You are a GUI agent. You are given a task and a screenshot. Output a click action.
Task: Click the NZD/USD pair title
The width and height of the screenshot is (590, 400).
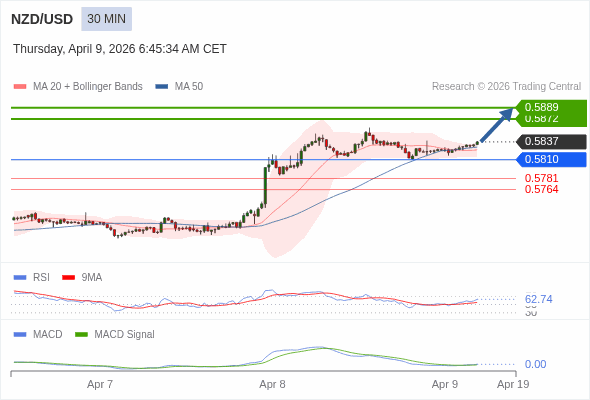click(x=42, y=19)
